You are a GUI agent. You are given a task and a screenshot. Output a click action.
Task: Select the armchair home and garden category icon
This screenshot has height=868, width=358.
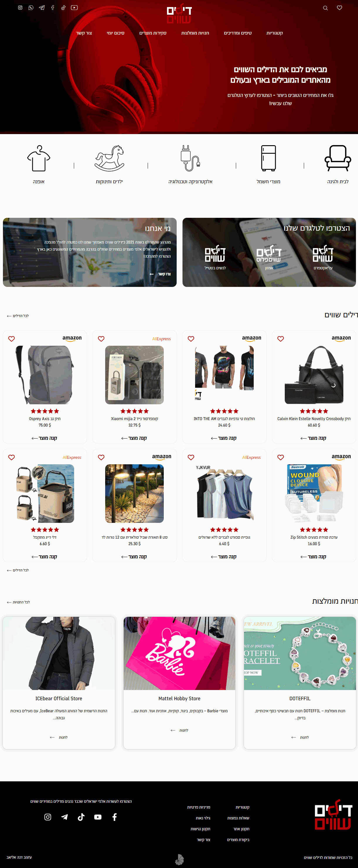(337, 158)
